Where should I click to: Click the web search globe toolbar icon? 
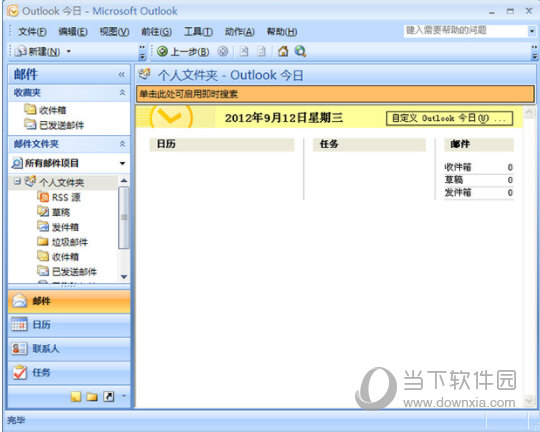coord(300,51)
